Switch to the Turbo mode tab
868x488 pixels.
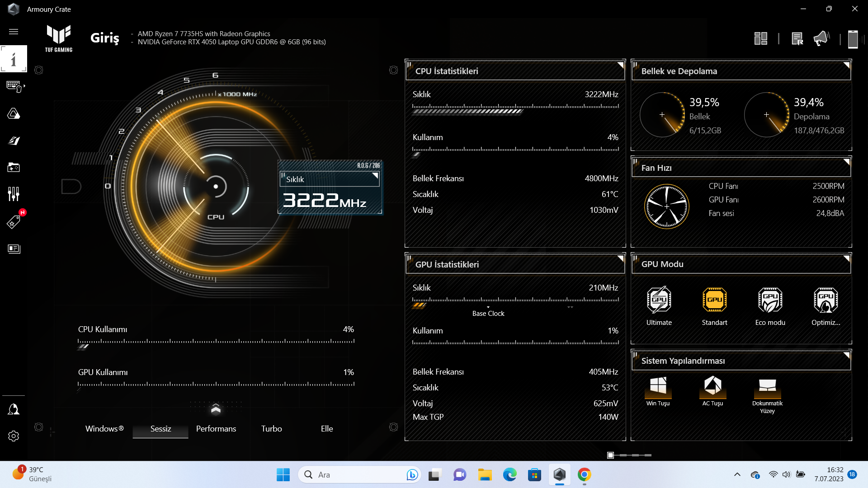point(271,429)
